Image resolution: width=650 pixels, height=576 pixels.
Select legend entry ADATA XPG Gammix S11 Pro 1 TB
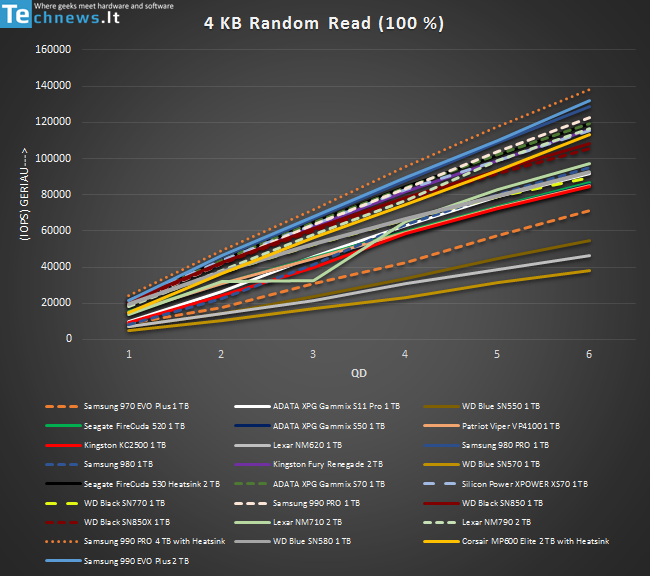coord(318,406)
